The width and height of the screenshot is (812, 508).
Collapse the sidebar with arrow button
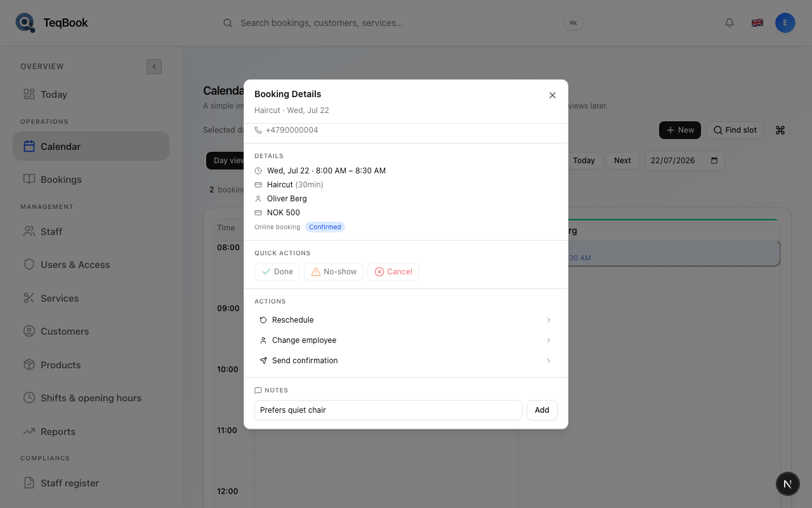click(x=154, y=67)
